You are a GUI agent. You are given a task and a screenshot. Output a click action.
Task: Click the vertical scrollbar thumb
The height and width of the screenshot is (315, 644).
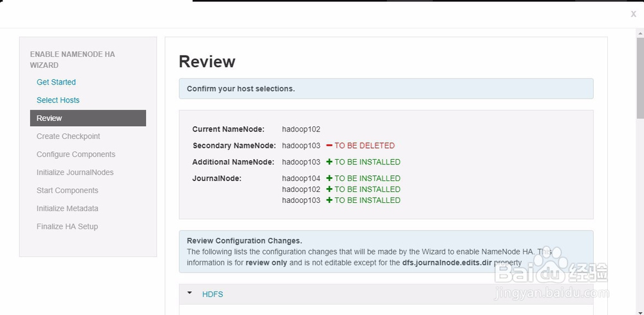pyautogui.click(x=640, y=77)
